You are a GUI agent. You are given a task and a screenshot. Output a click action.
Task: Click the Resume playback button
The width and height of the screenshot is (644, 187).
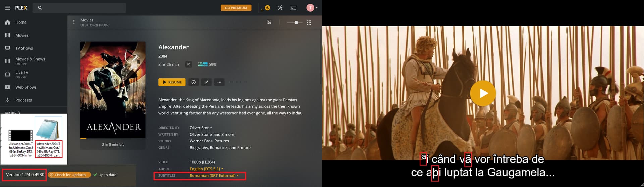172,82
